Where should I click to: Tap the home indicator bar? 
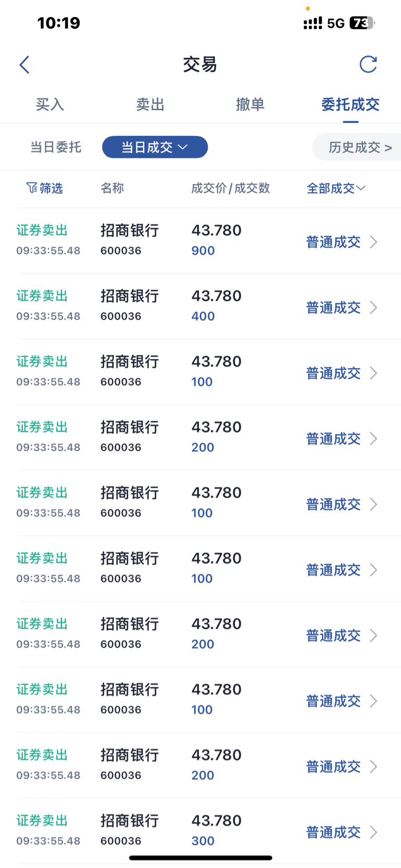click(x=200, y=858)
